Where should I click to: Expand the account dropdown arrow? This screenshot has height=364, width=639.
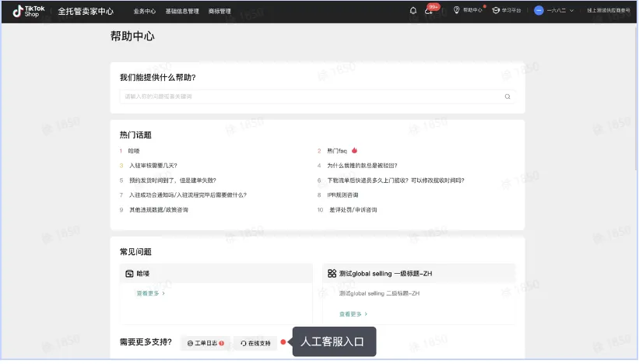click(571, 11)
